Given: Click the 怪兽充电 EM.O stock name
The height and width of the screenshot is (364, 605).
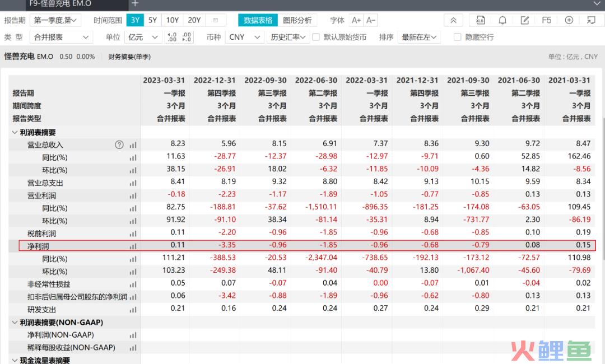Looking at the screenshot, I should click(29, 57).
